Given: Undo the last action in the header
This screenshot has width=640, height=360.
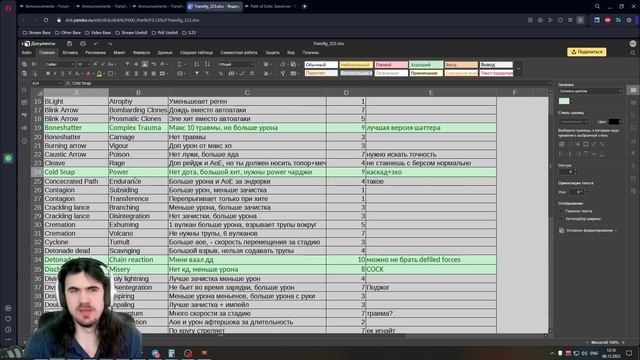Looking at the screenshot, I should pos(96,43).
